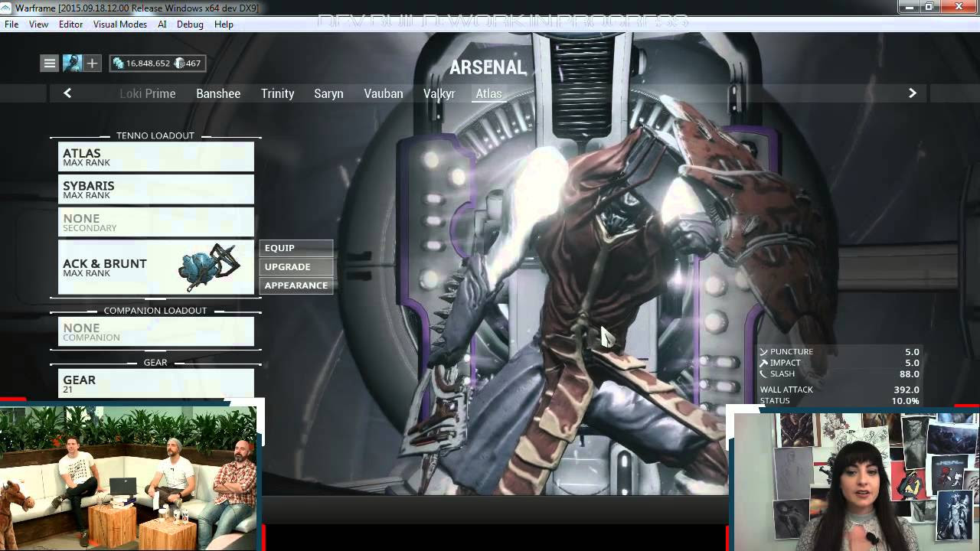The image size is (980, 551).
Task: Switch to the Vauban loadout tab
Action: click(384, 93)
